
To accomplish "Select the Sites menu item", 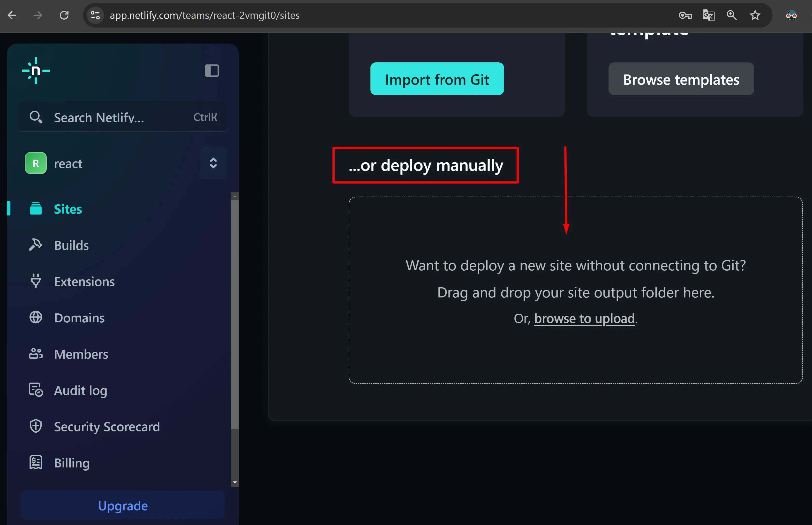I will point(68,209).
